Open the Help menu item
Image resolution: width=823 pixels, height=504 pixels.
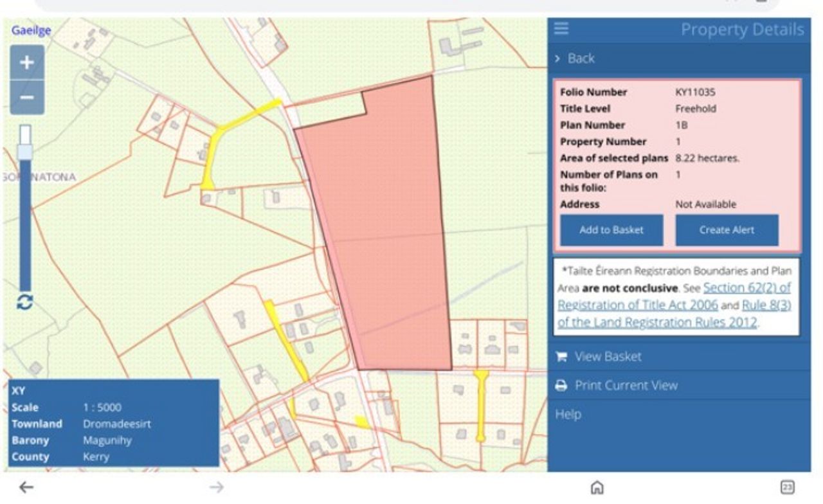click(568, 415)
